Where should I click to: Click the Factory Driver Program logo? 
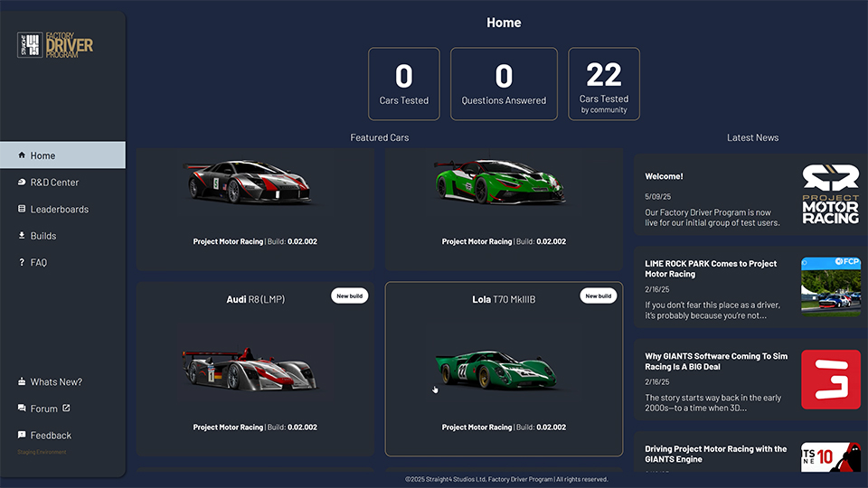[x=55, y=45]
